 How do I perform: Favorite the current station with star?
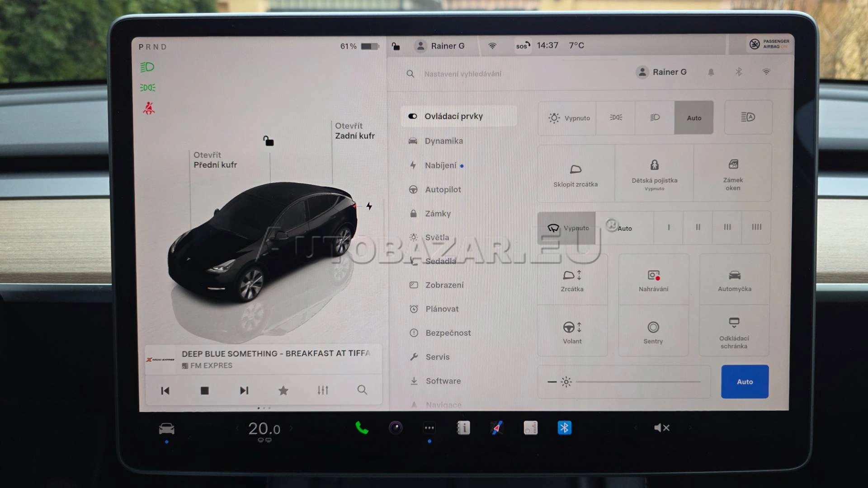click(x=283, y=390)
